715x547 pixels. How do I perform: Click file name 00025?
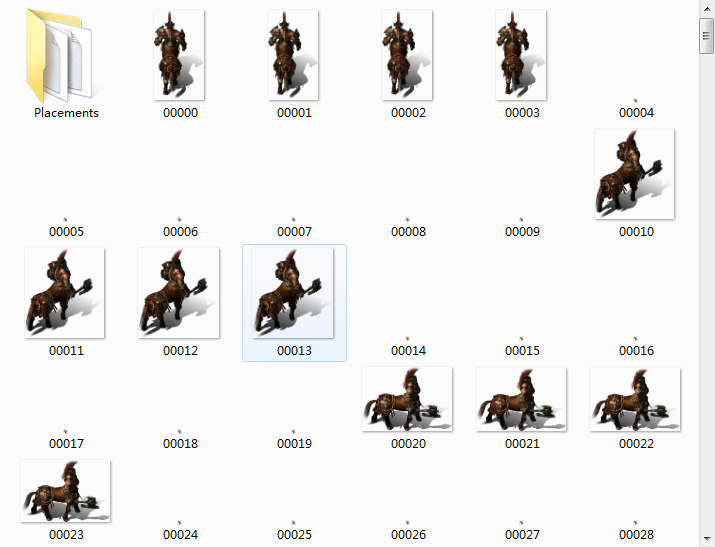coord(295,534)
